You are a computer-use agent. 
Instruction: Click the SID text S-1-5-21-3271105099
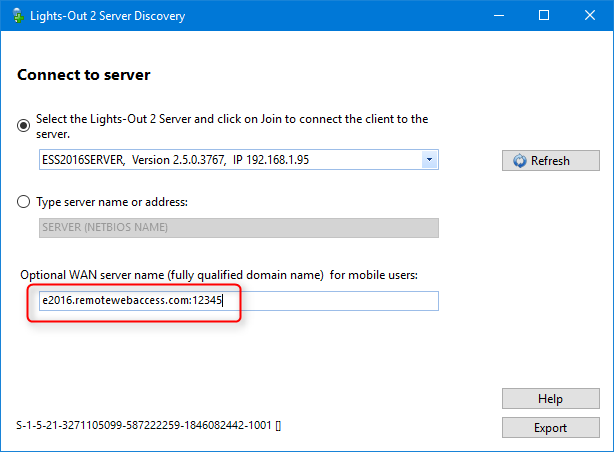click(148, 425)
